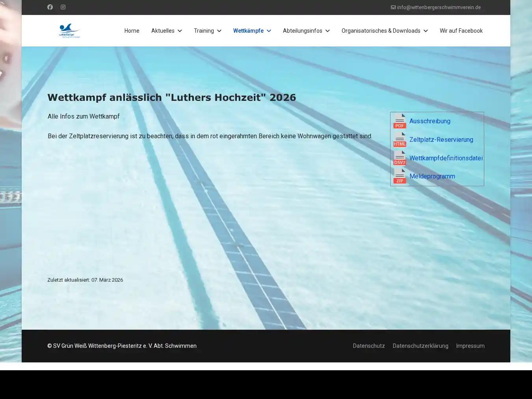Open the club's Facebook page icon
532x399 pixels.
[x=50, y=7]
